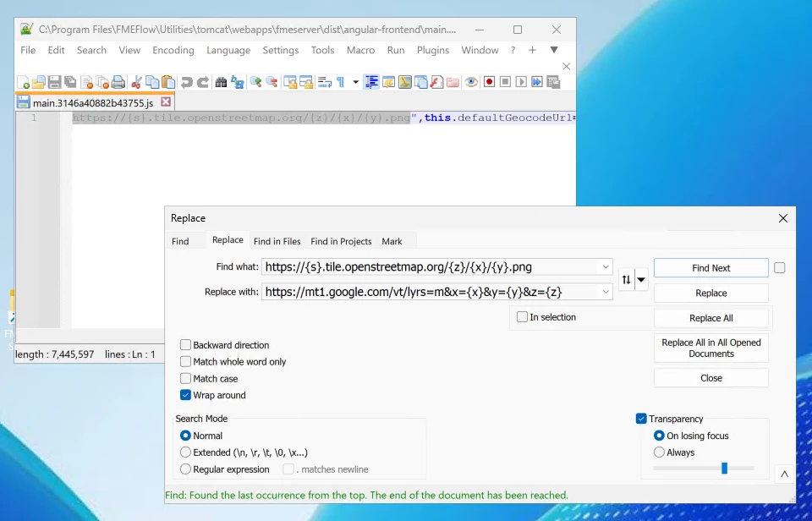The width and height of the screenshot is (812, 521).
Task: Open the Document Map toolbar icon
Action: pyautogui.click(x=405, y=82)
